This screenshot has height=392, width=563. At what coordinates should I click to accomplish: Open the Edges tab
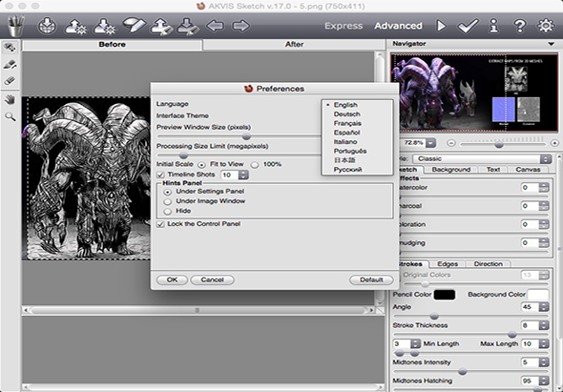[x=448, y=264]
